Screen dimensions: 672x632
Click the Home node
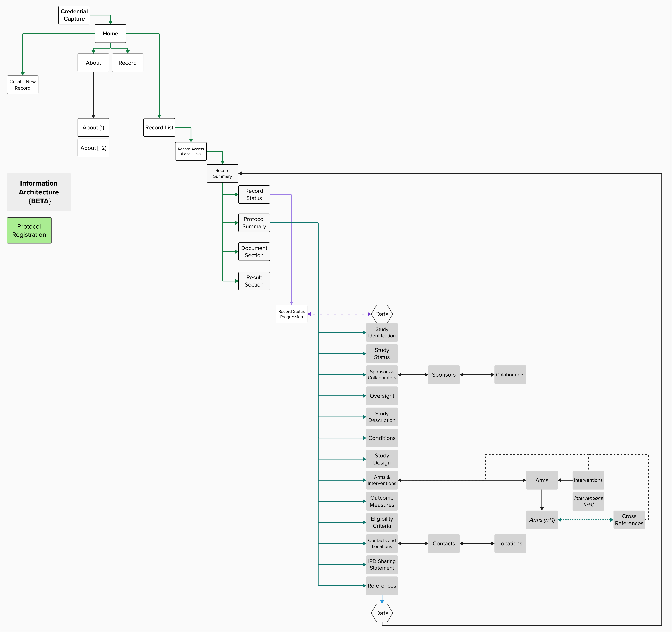click(x=110, y=33)
